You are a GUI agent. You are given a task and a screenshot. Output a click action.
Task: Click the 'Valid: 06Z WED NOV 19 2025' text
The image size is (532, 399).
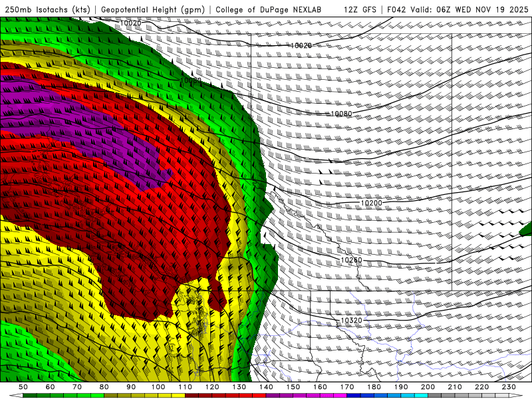[x=469, y=9]
